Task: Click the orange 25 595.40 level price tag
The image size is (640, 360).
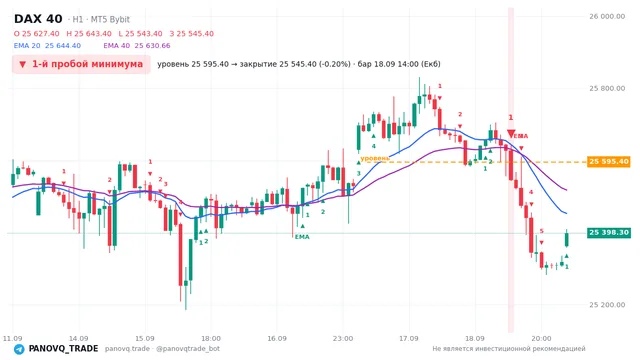Action: click(609, 162)
